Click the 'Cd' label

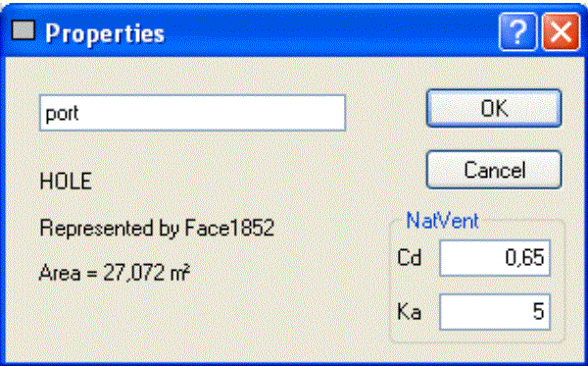click(409, 258)
